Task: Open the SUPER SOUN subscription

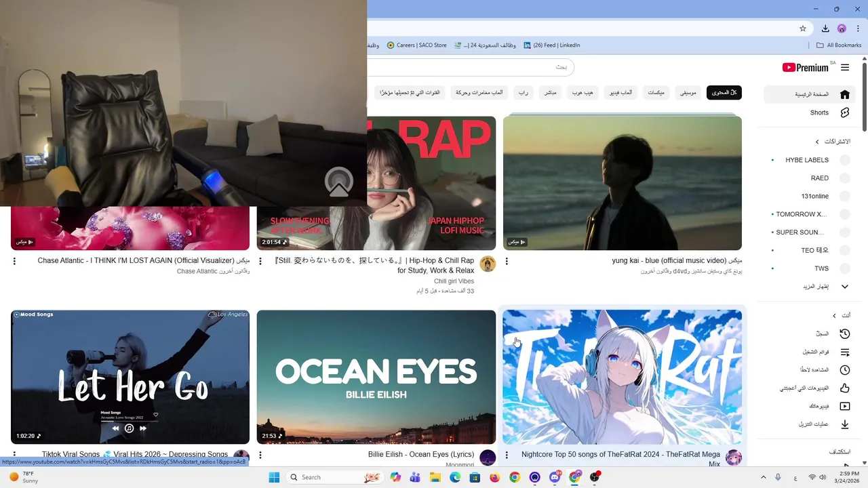Action: (x=808, y=232)
